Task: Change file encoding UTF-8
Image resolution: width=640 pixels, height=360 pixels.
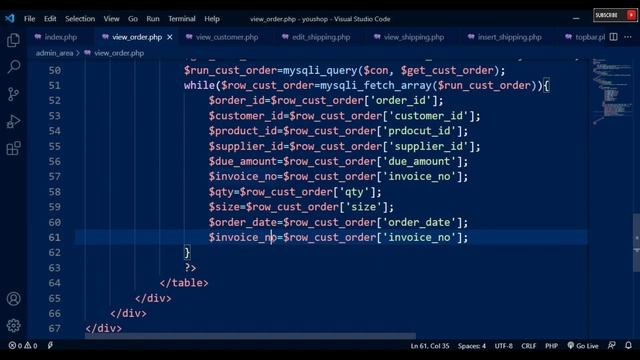Action: tap(504, 346)
